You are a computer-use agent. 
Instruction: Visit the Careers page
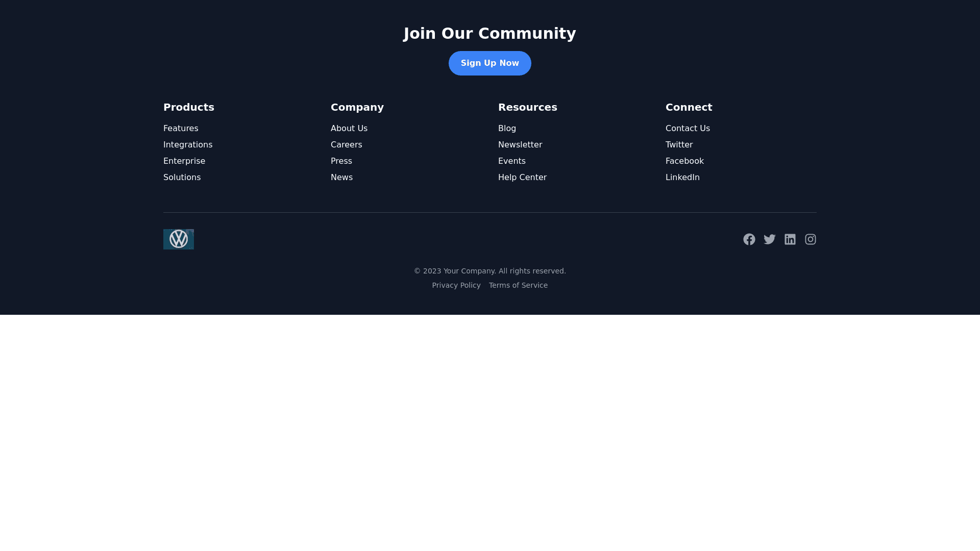pyautogui.click(x=346, y=145)
